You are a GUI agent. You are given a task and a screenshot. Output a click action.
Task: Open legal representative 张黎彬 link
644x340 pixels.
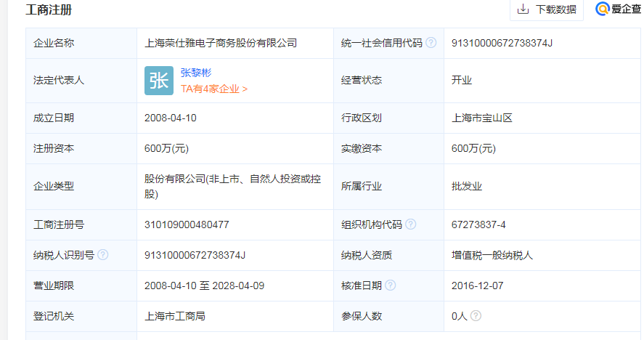click(x=196, y=73)
